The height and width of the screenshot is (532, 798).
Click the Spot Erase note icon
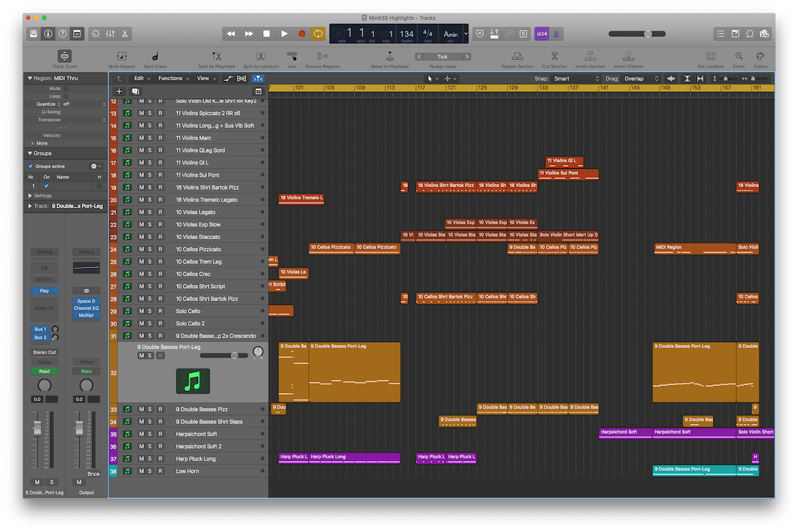(155, 57)
